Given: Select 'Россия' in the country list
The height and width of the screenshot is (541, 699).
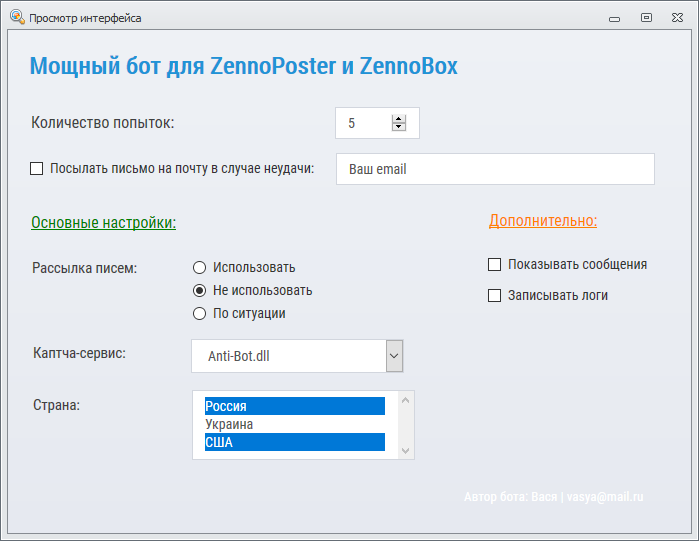Looking at the screenshot, I should pyautogui.click(x=295, y=406).
